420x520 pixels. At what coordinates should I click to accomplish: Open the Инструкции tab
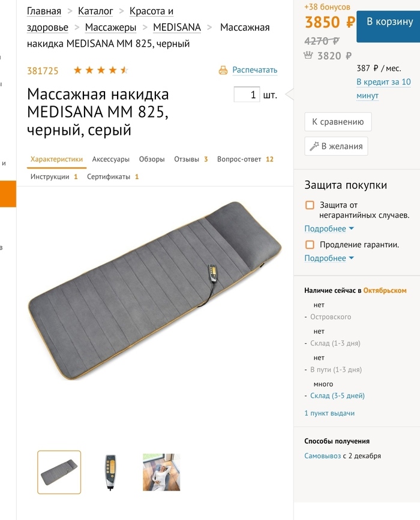54,177
